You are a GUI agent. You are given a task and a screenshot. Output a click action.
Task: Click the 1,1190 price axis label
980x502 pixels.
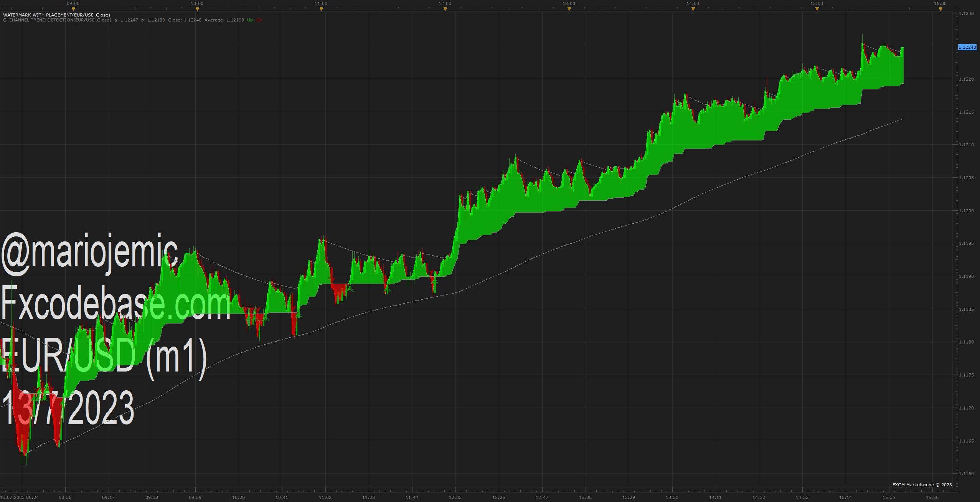966,276
